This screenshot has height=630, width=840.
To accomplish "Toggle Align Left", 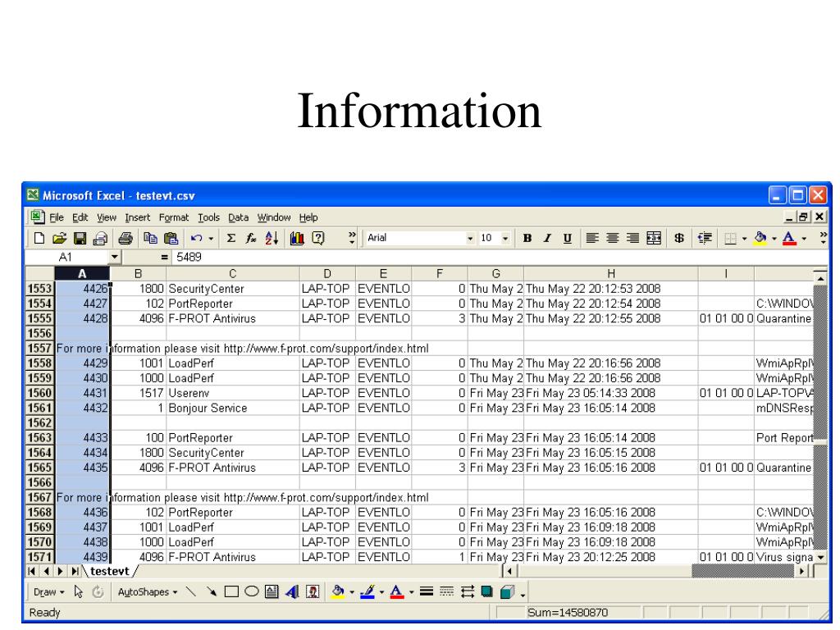I will 592,239.
